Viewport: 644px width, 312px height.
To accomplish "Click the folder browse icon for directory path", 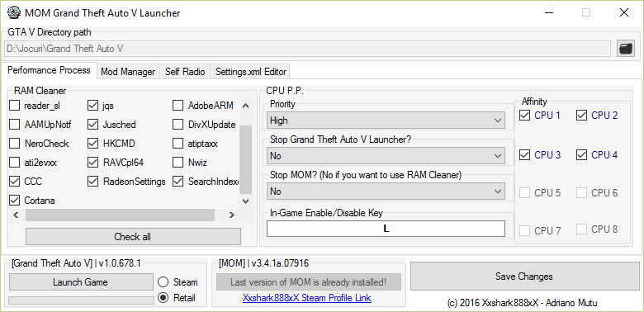I will pyautogui.click(x=626, y=49).
